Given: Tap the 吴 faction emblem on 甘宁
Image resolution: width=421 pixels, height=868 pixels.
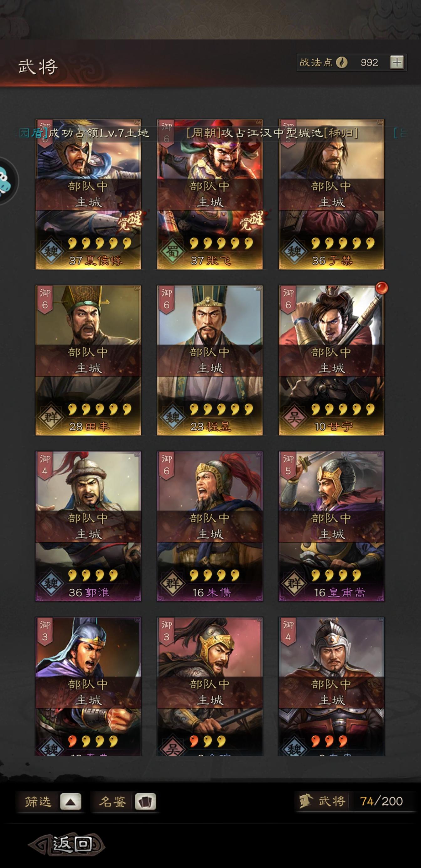Looking at the screenshot, I should click(x=294, y=418).
